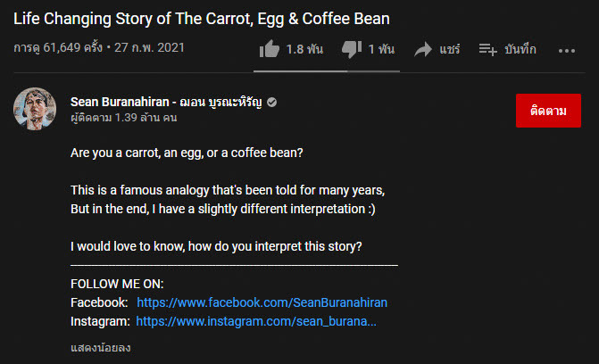This screenshot has height=364, width=599.
Task: Click the 1.8 พัน like count
Action: 304,50
